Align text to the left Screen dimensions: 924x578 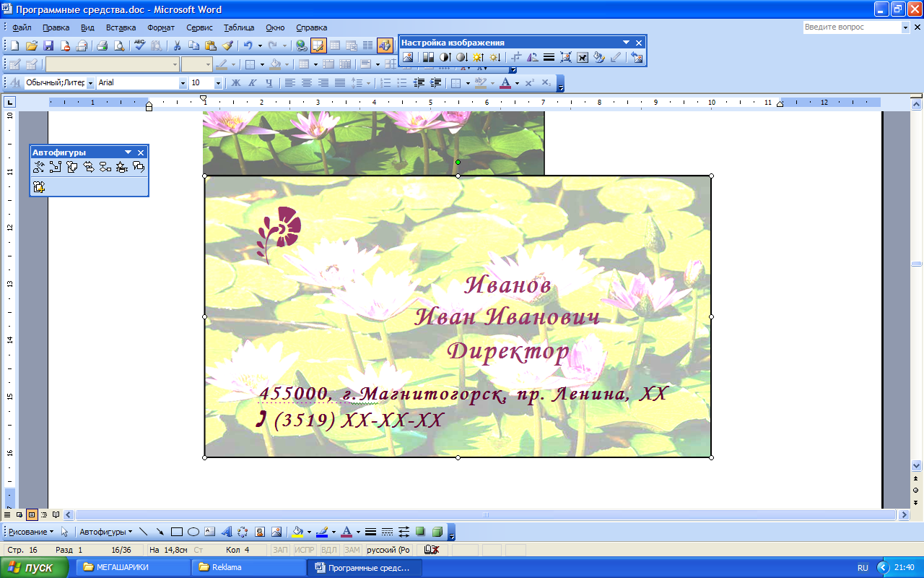click(290, 82)
